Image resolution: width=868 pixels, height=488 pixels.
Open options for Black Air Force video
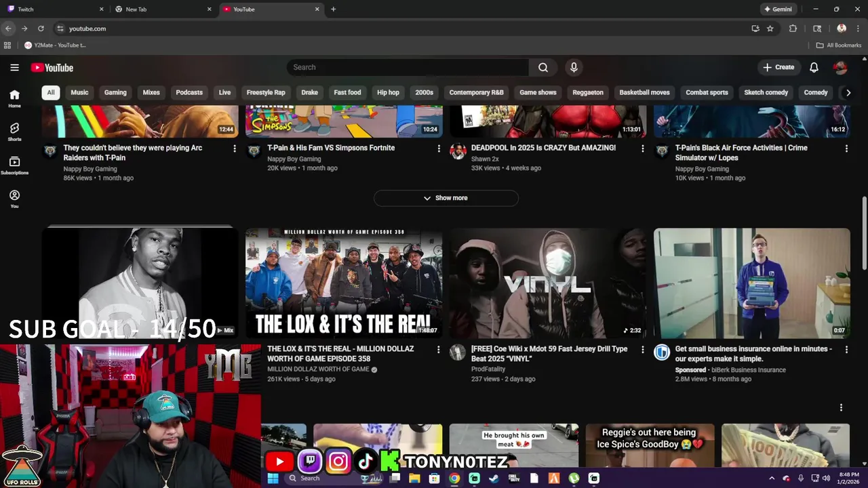[x=846, y=148]
